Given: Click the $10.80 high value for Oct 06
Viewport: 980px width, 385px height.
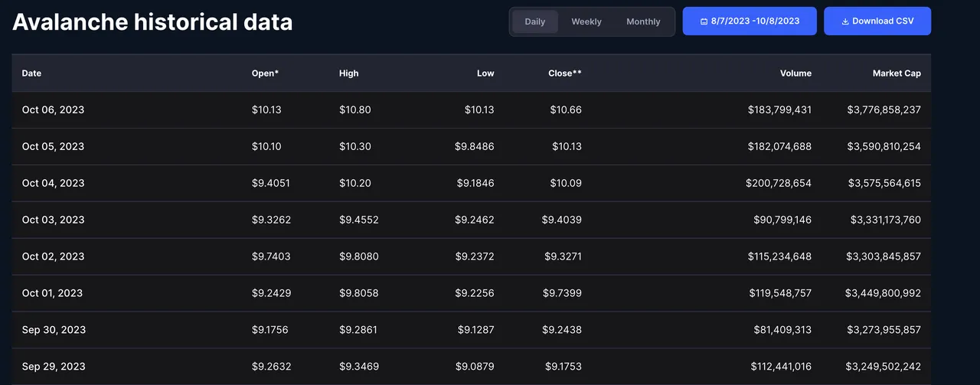Looking at the screenshot, I should (355, 110).
